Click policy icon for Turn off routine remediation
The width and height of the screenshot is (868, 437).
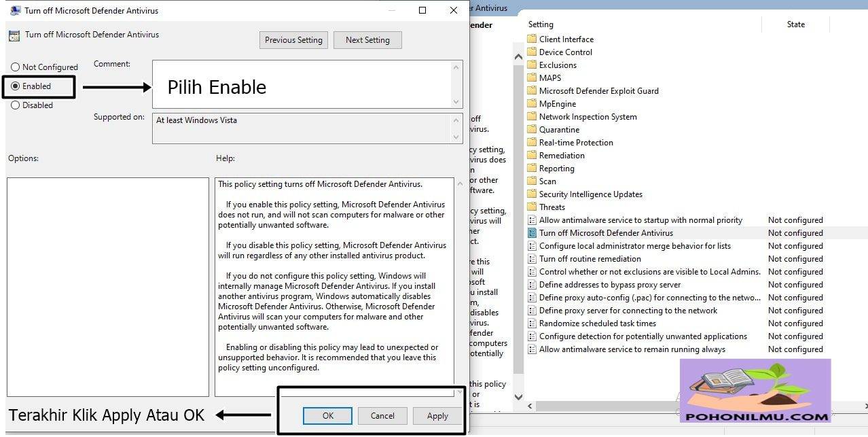pyautogui.click(x=532, y=259)
